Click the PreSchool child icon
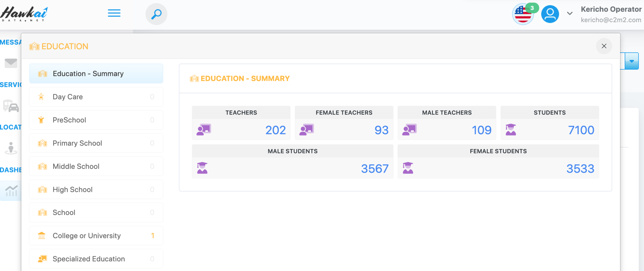The image size is (644, 271). coord(41,120)
